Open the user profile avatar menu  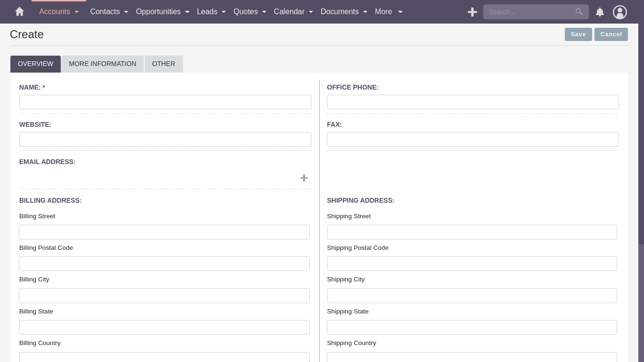[619, 12]
